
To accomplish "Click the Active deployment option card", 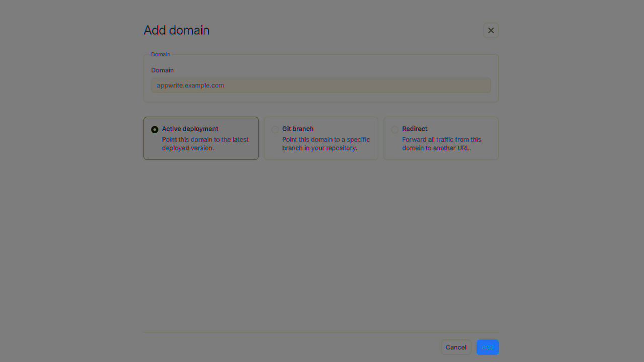I will click(x=201, y=138).
